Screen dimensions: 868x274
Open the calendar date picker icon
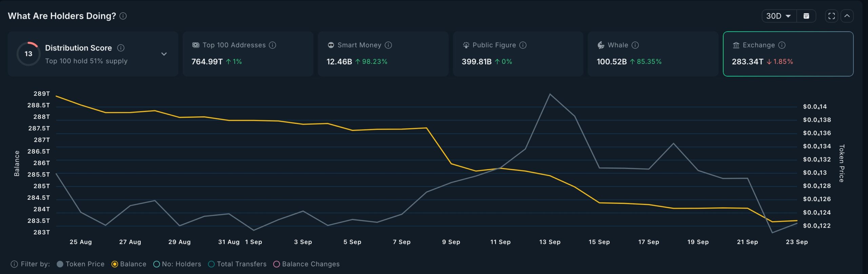pyautogui.click(x=806, y=16)
